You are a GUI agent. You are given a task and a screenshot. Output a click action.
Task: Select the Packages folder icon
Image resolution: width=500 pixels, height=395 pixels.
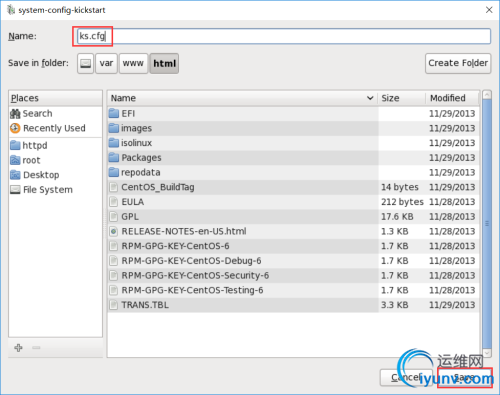[x=114, y=158]
